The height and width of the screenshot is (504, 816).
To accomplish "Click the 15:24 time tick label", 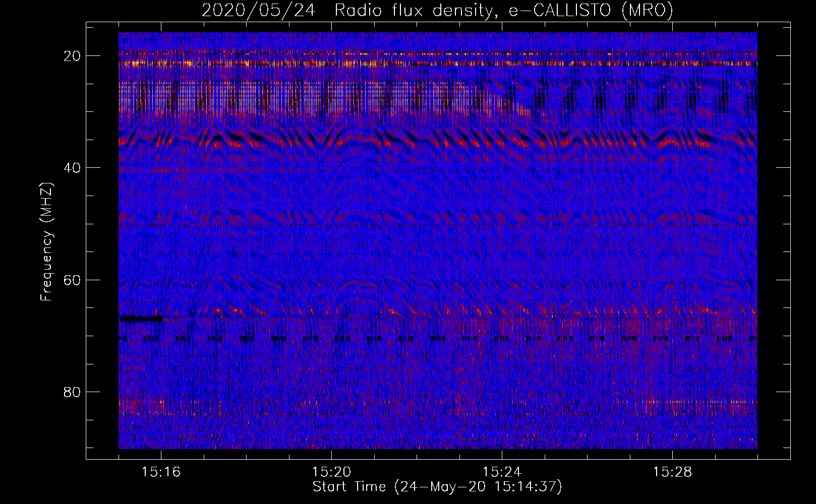I will pos(502,472).
